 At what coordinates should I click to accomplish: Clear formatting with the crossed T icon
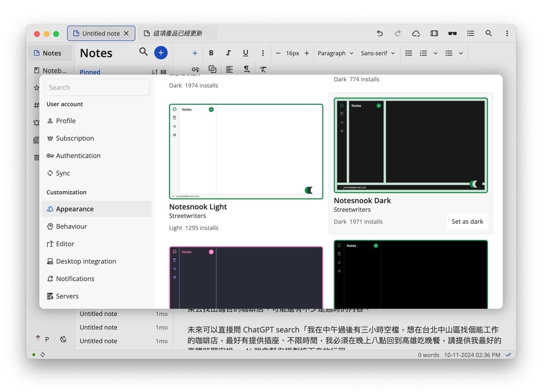[x=263, y=69]
